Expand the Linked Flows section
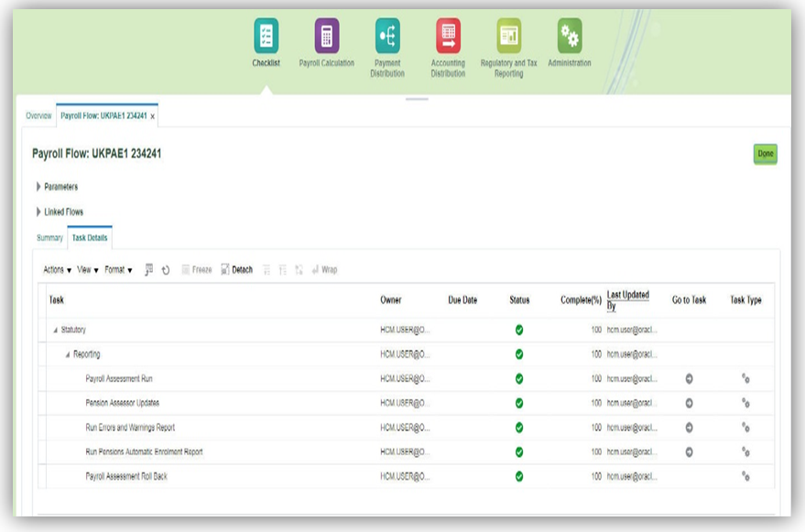 coord(38,212)
